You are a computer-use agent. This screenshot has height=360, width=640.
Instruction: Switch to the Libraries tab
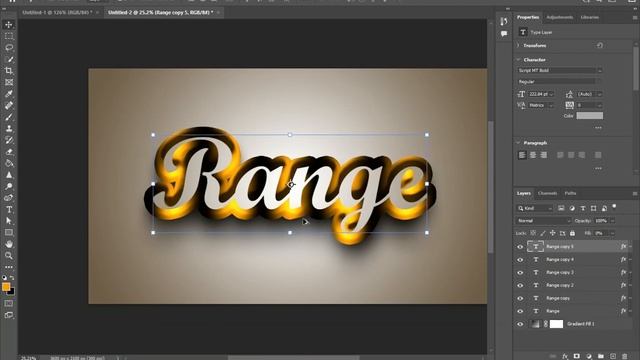[589, 17]
